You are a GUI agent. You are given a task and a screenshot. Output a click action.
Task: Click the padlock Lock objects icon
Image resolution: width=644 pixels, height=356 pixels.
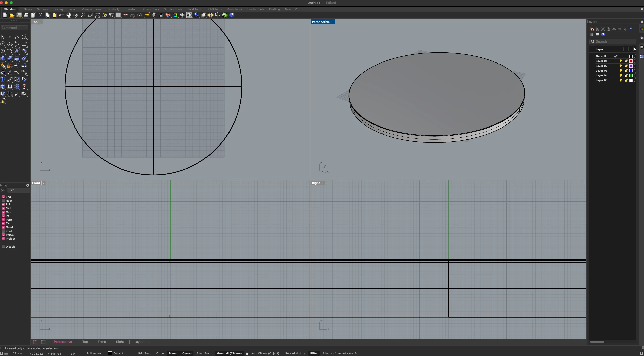[161, 15]
